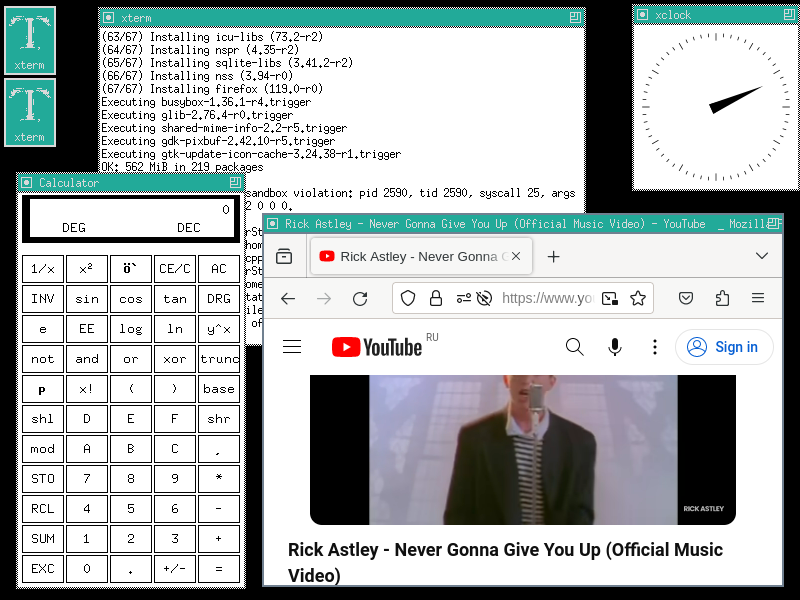Launch the lower xterm desktop icon
The height and width of the screenshot is (600, 800).
(x=30, y=112)
